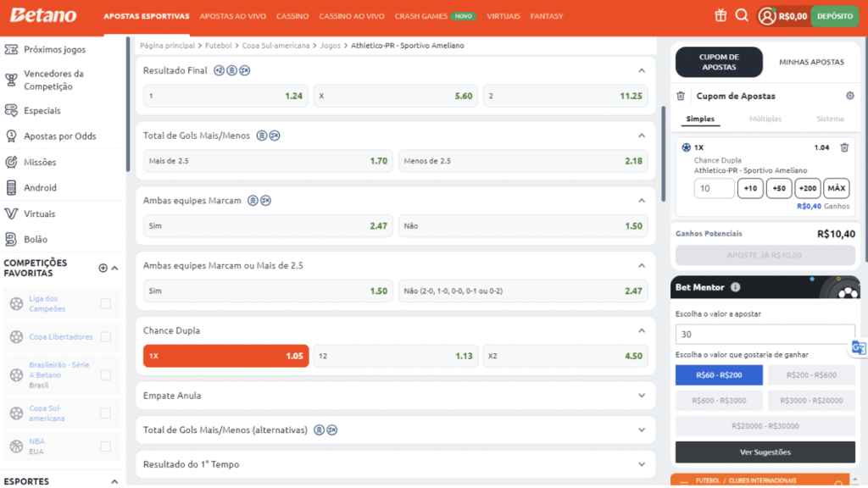868x488 pixels.
Task: Select Mais de 2.5 odds 1.70
Action: (x=268, y=161)
